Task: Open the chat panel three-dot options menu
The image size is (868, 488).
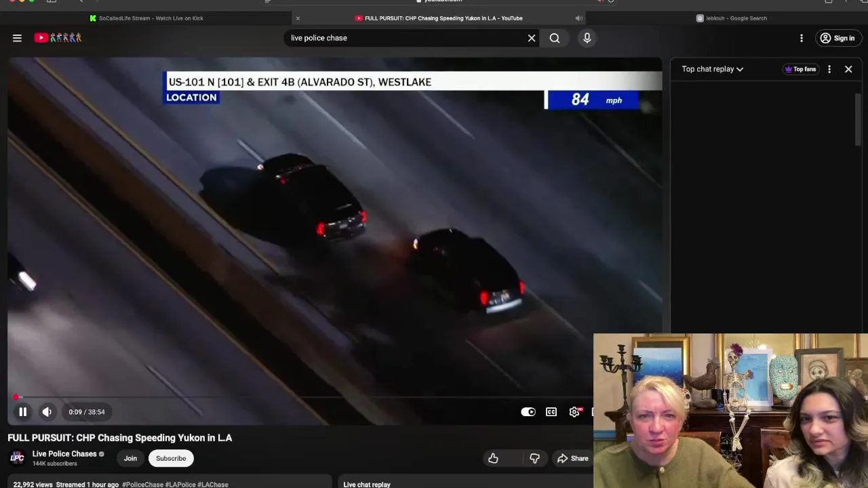Action: point(829,69)
